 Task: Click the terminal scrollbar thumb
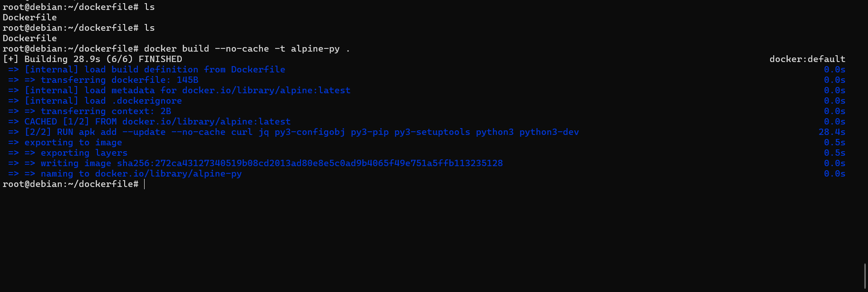[865, 276]
